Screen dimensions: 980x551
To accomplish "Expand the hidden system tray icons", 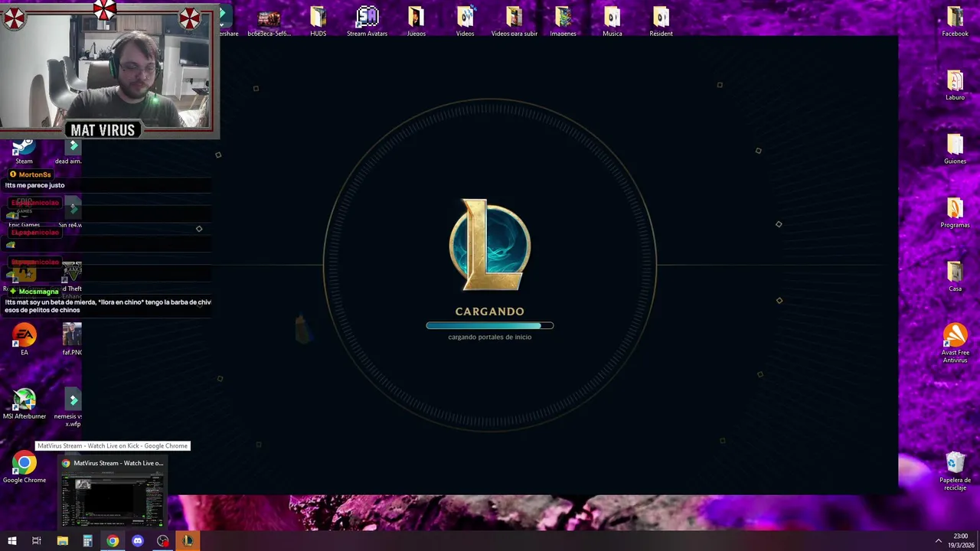I will coord(938,541).
